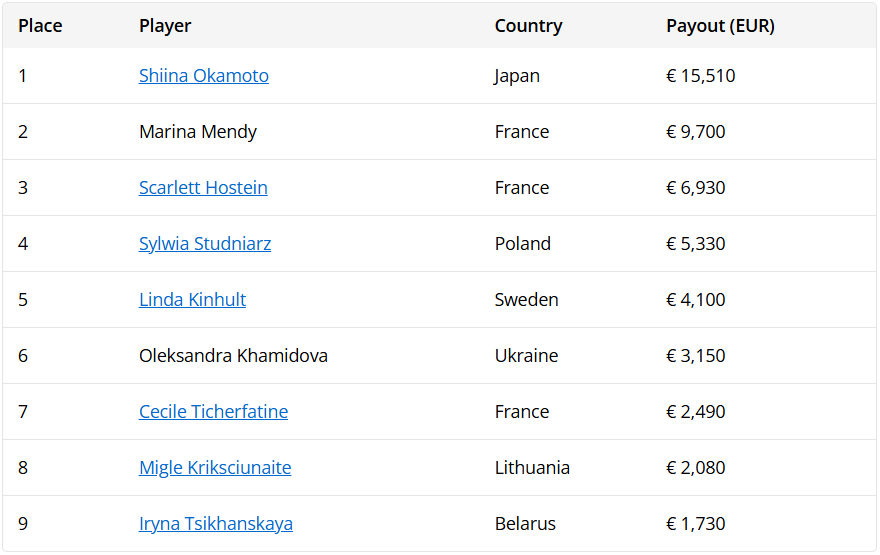The image size is (880, 555).
Task: Click the Sweden country cell
Action: pyautogui.click(x=526, y=300)
